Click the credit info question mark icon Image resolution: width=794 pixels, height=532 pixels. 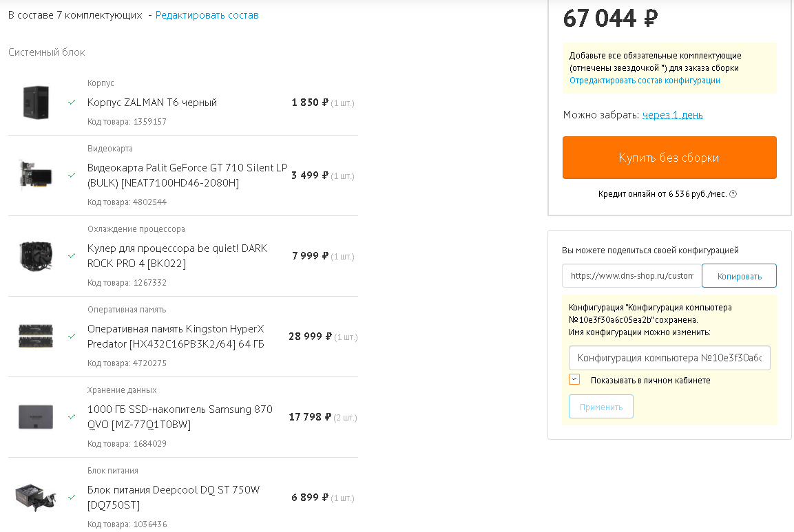coord(733,194)
